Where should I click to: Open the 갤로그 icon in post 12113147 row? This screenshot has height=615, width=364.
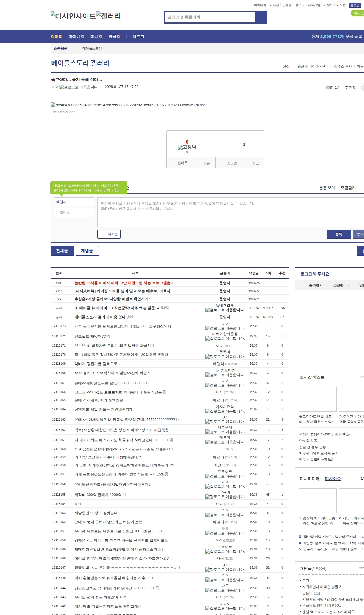pos(225,570)
